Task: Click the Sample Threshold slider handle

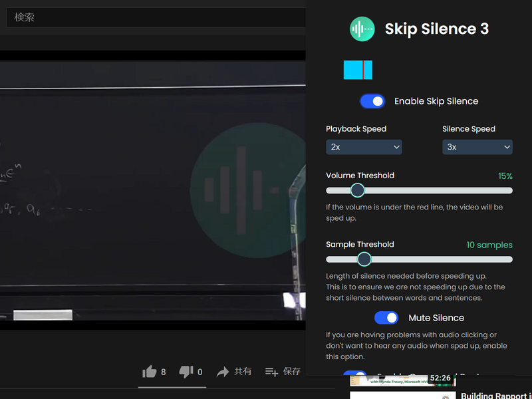Action: pos(364,259)
